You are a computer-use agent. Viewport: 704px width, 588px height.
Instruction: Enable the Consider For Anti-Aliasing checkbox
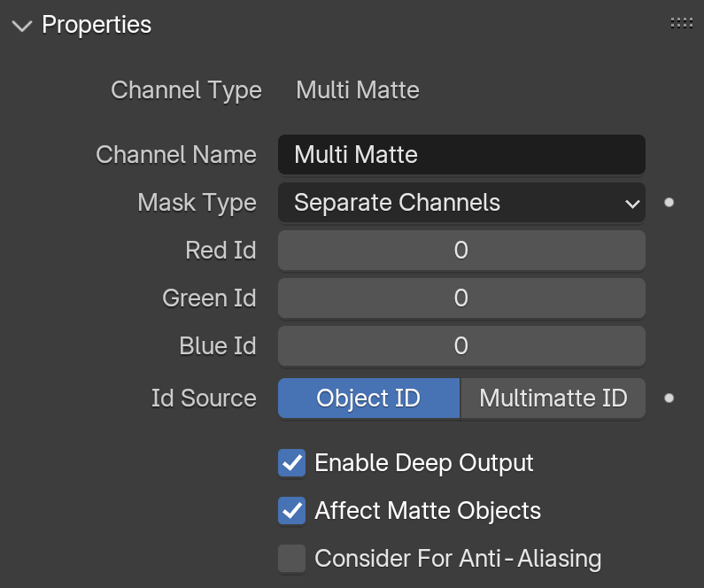point(292,559)
